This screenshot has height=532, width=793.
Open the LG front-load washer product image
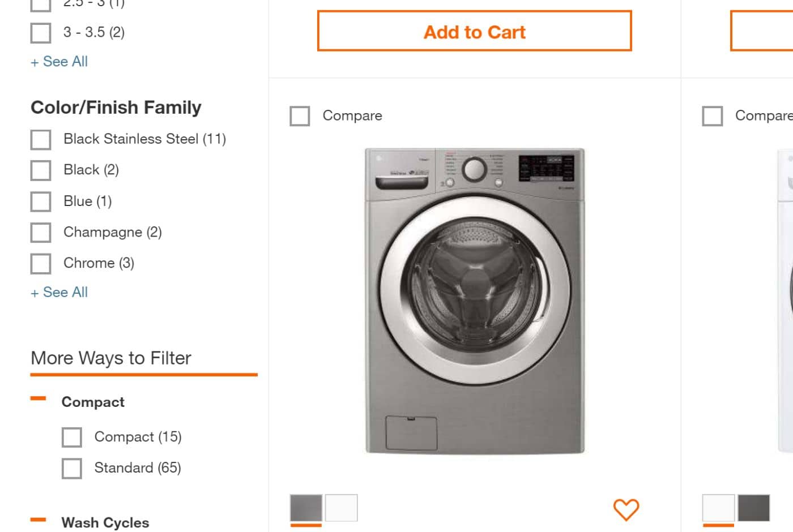coord(475,301)
